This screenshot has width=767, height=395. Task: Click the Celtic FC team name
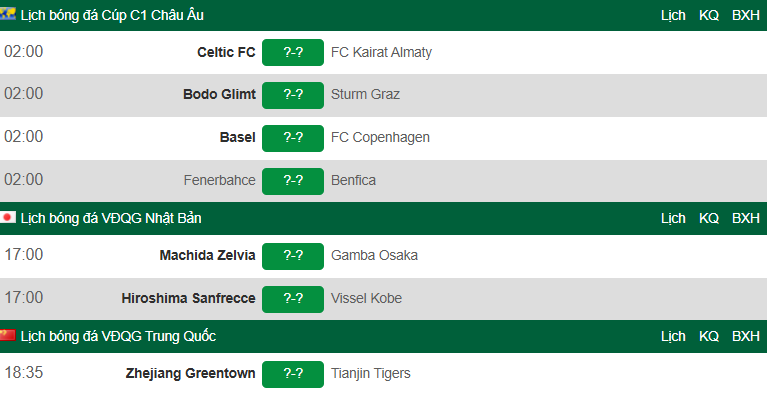click(x=226, y=52)
